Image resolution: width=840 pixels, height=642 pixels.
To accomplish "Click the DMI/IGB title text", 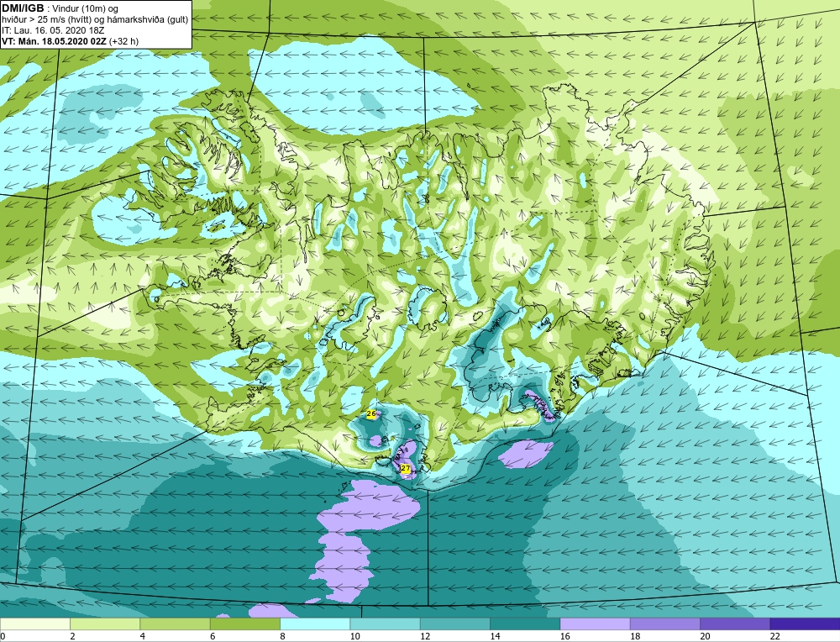I will click(x=23, y=8).
